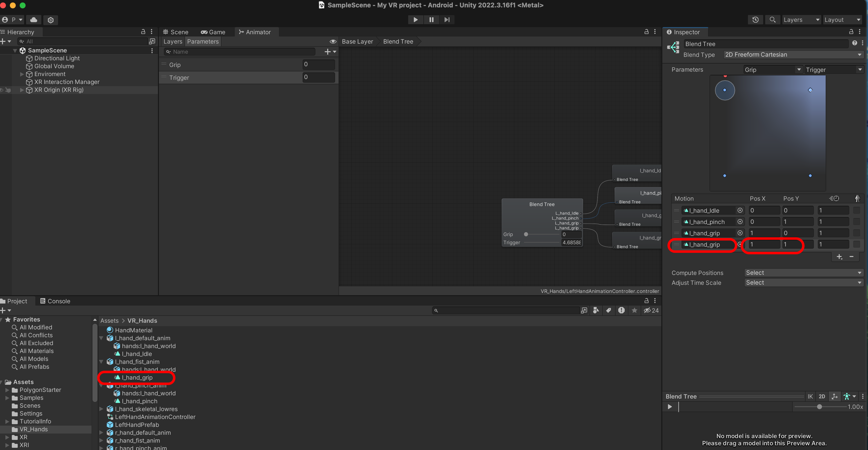Save search to favorites star icon
Viewport: 868px width, 450px height.
[x=635, y=310]
